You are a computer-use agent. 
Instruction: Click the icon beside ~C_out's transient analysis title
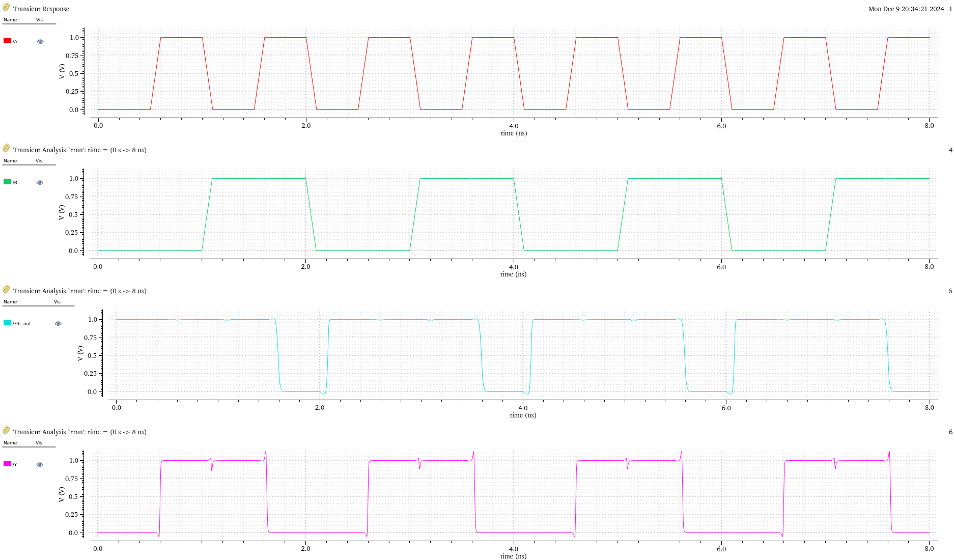pos(6,289)
